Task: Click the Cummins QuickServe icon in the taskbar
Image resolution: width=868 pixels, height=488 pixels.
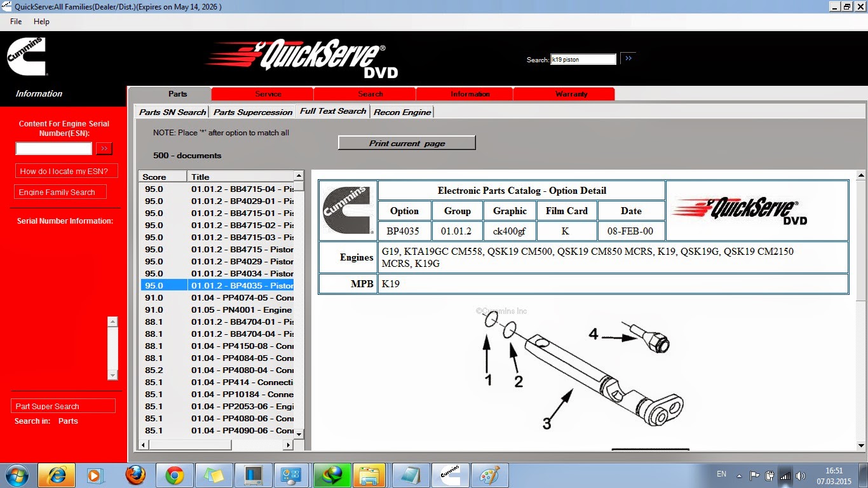Action: pyautogui.click(x=451, y=475)
